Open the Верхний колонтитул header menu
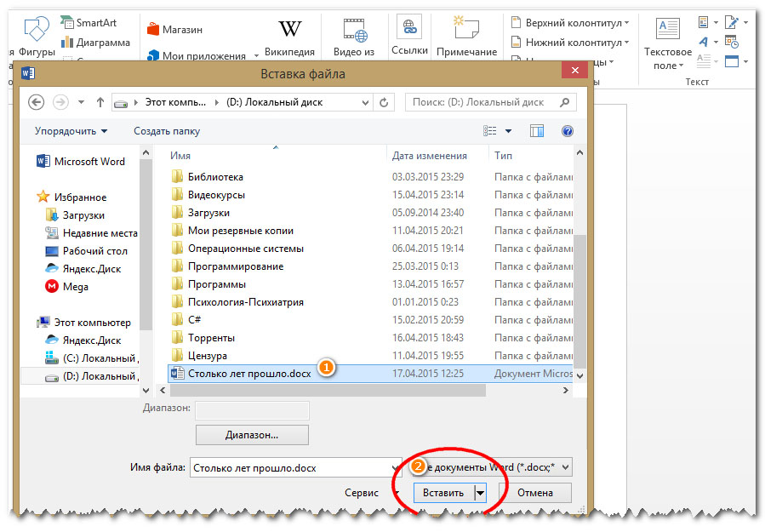The height and width of the screenshot is (532, 765). pyautogui.click(x=570, y=22)
